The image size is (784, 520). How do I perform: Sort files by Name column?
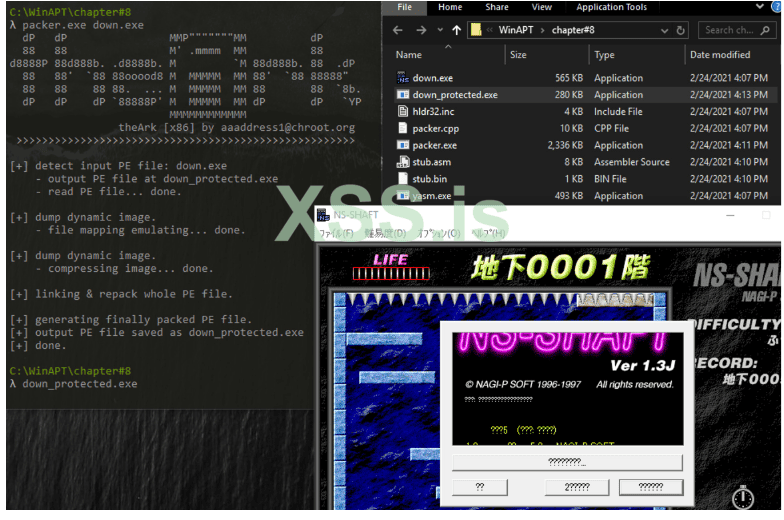(408, 55)
